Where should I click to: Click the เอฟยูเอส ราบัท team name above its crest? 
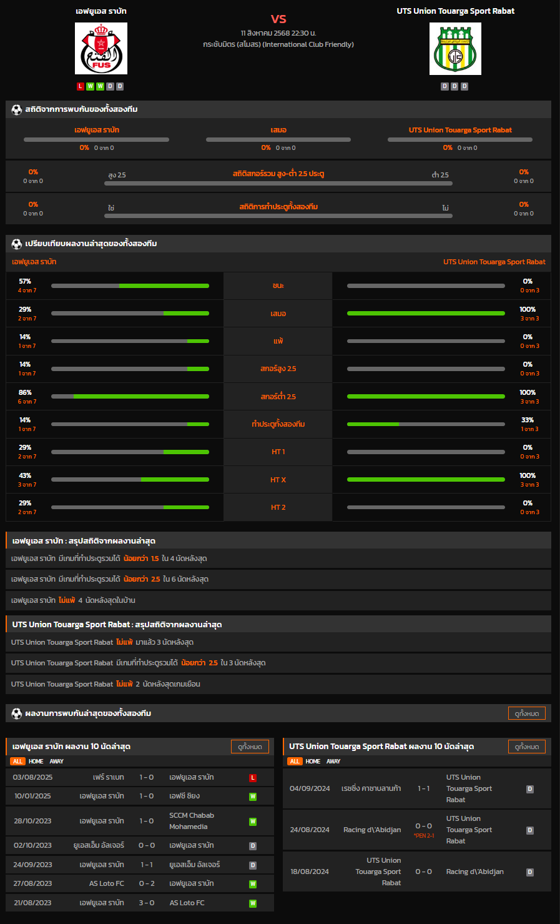(x=101, y=11)
